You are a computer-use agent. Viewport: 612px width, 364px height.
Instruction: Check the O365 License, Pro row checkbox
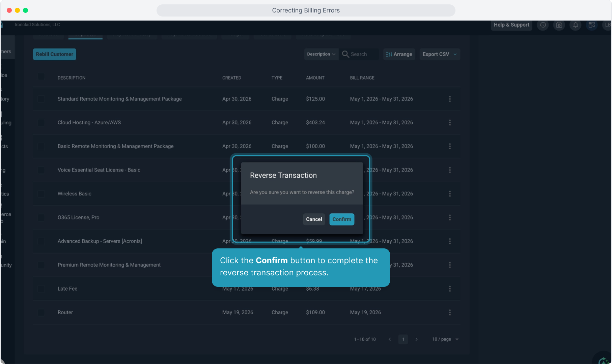pyautogui.click(x=41, y=218)
